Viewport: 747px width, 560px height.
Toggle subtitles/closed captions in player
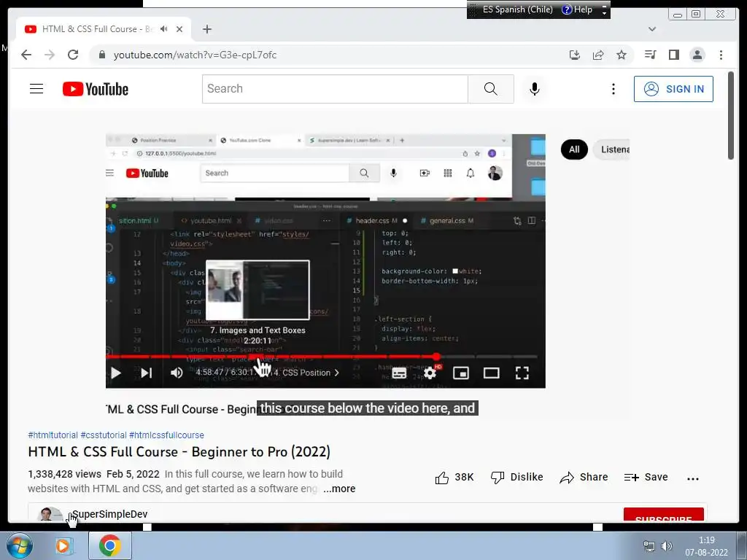click(x=399, y=373)
